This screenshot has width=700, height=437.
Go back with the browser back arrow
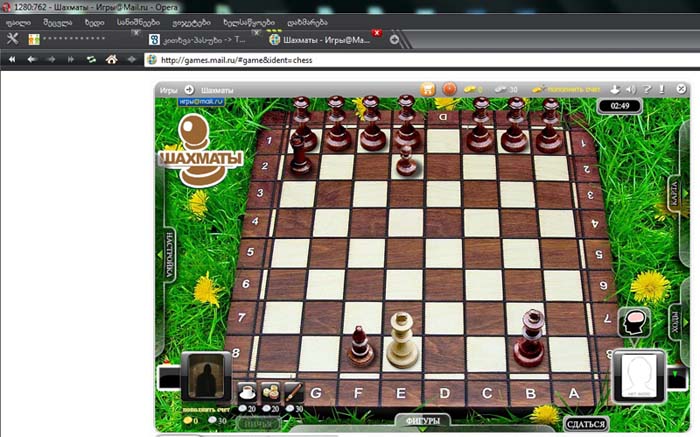pyautogui.click(x=31, y=59)
